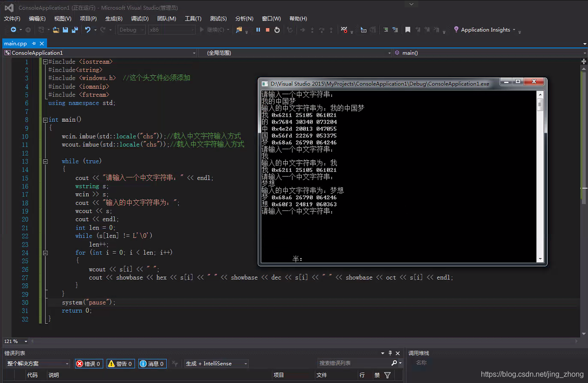Close the error list panel

(x=398, y=353)
